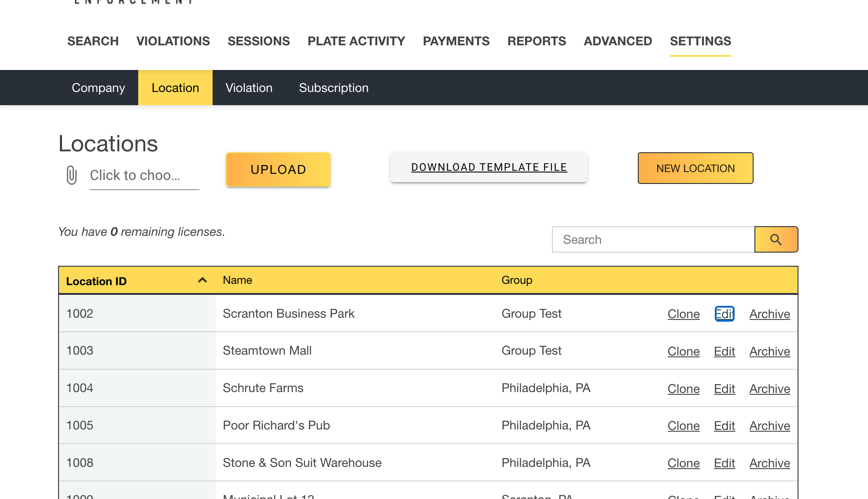Switch to the Violation tab
This screenshot has width=868, height=499.
pos(249,88)
